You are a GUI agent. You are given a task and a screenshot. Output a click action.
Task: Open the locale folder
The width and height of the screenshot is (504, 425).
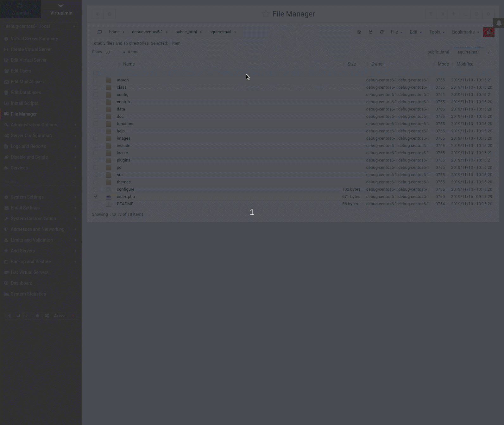(x=122, y=153)
